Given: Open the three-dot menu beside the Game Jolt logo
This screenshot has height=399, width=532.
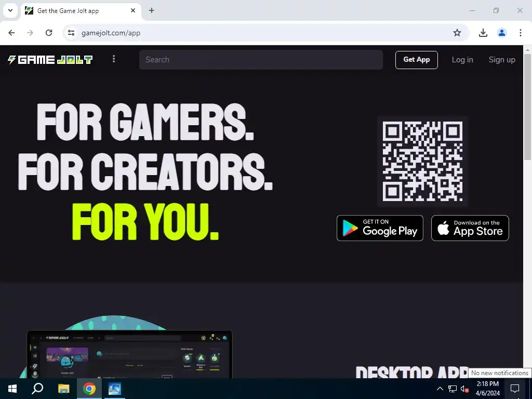Looking at the screenshot, I should [x=114, y=59].
